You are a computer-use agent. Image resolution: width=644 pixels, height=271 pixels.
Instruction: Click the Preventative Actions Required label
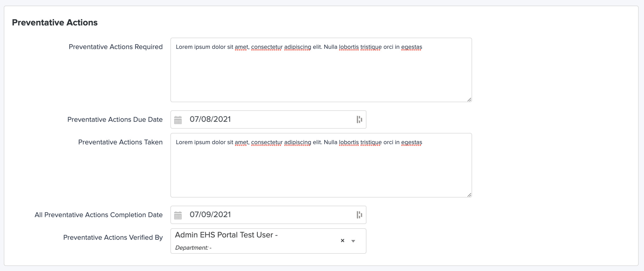115,47
